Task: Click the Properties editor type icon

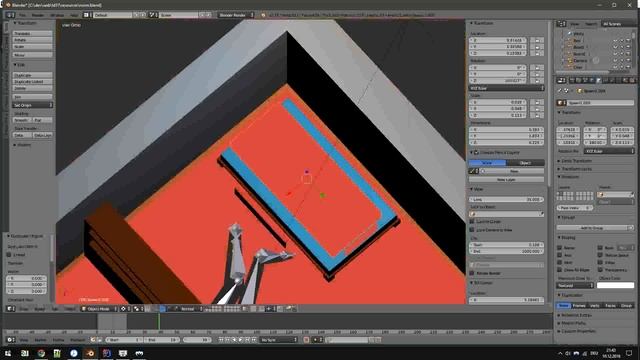Action: (x=561, y=80)
